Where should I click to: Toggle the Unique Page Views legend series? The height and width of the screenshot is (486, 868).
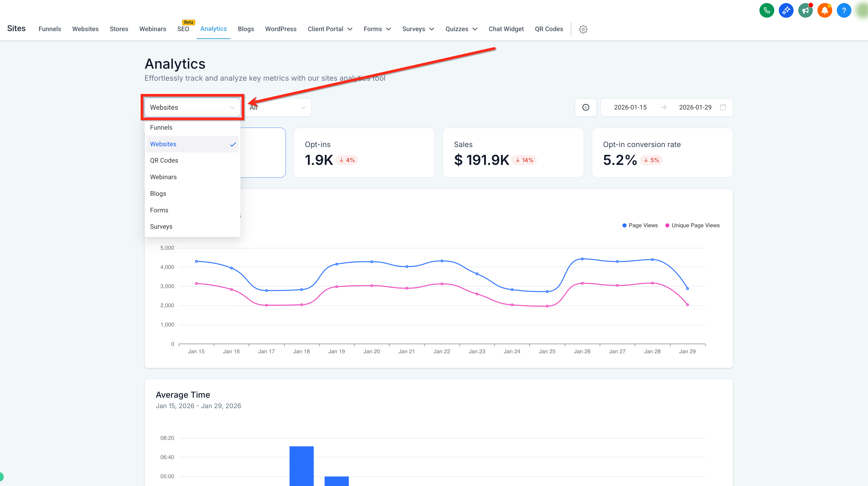point(693,225)
